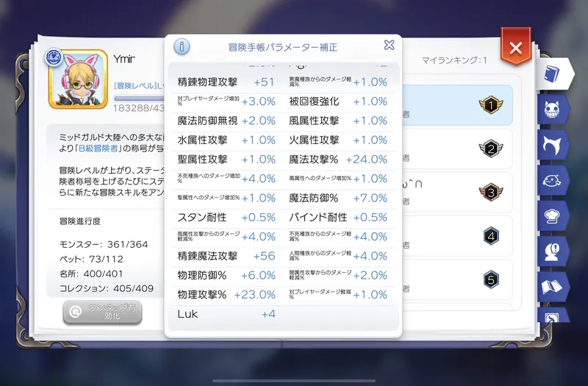588x386 pixels.
Task: Open the chef hat cooking tab
Action: [x=553, y=215]
